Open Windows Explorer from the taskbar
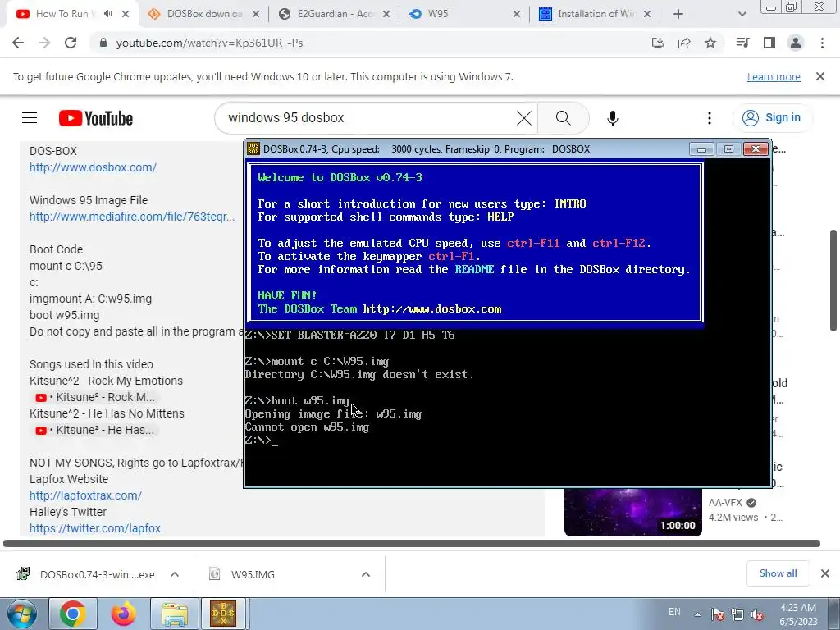This screenshot has width=840, height=630. pos(174,614)
